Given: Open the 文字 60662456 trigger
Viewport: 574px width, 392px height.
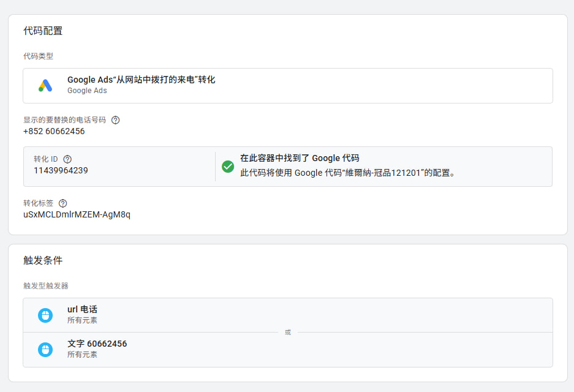Looking at the screenshot, I should pos(97,344).
